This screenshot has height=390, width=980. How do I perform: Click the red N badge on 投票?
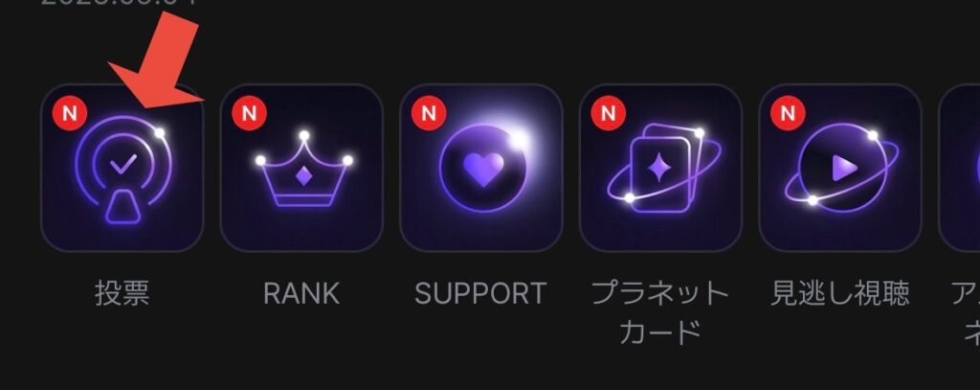[x=70, y=113]
